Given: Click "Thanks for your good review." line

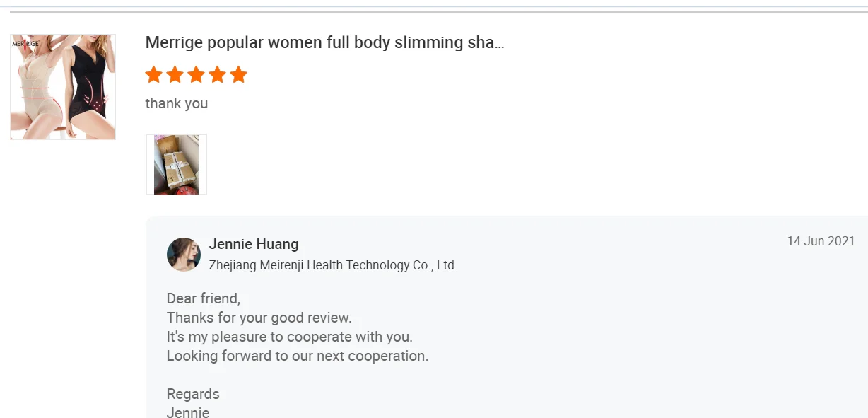Looking at the screenshot, I should [x=259, y=318].
